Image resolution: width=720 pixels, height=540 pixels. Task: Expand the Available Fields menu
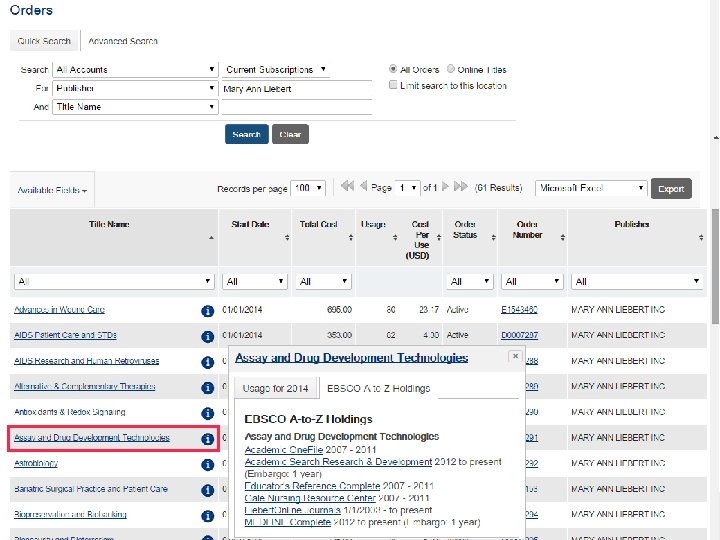[x=52, y=190]
